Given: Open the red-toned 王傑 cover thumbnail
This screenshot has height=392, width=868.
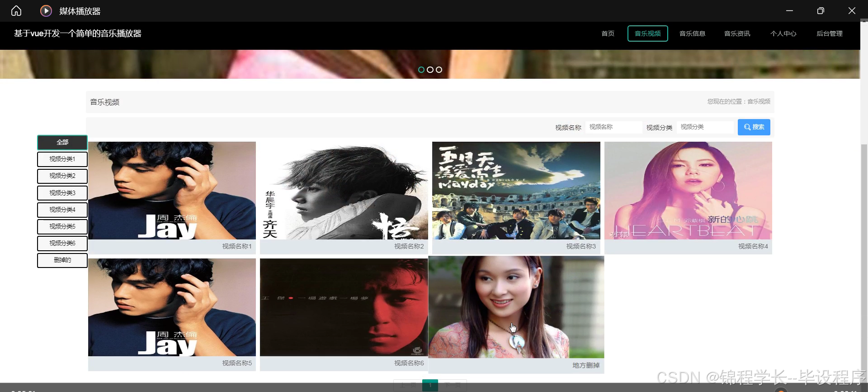Looking at the screenshot, I should coord(344,307).
